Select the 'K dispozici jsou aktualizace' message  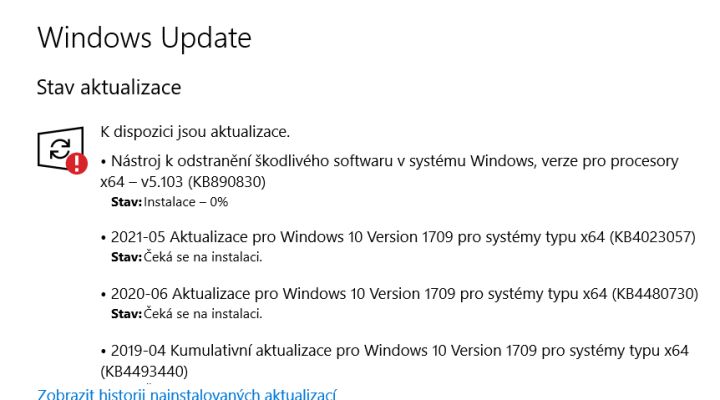195,132
